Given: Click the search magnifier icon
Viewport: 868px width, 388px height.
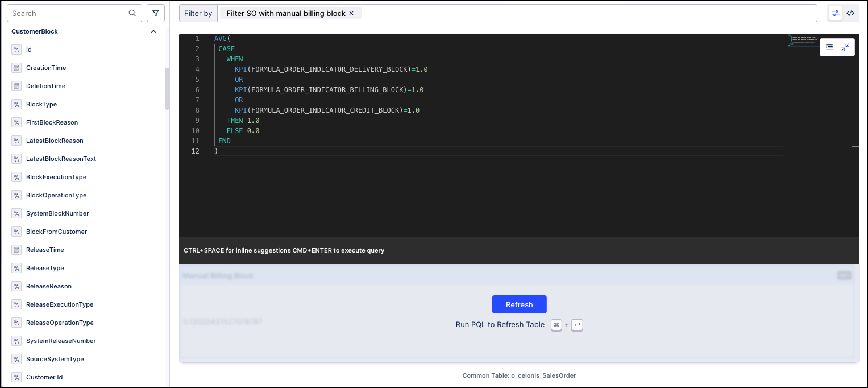Looking at the screenshot, I should (x=132, y=13).
